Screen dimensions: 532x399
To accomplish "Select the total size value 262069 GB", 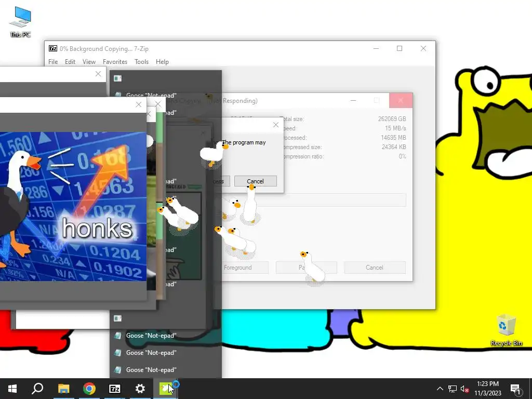I will pos(392,119).
